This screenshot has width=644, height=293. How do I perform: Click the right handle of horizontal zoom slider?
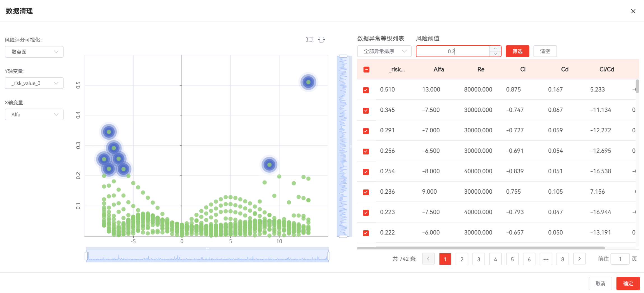pos(328,256)
